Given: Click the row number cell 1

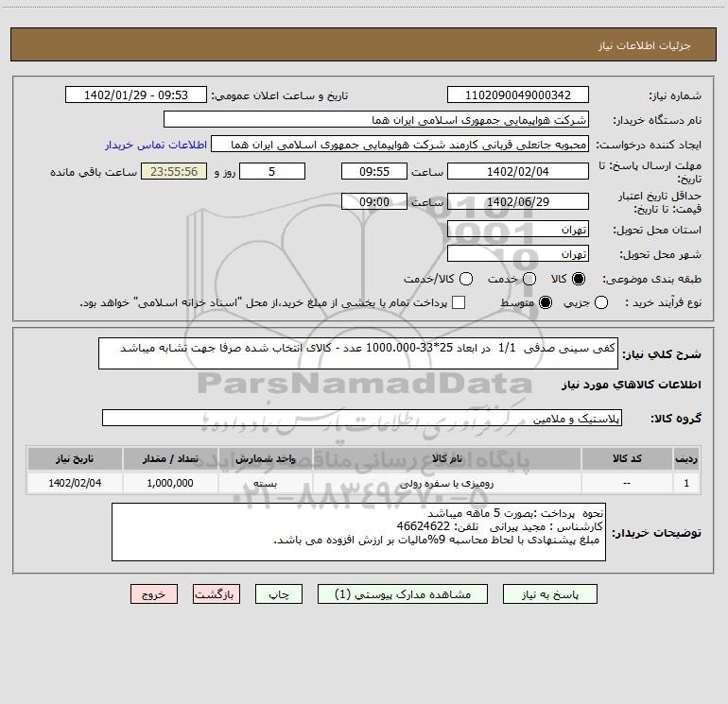Looking at the screenshot, I should pyautogui.click(x=686, y=483).
